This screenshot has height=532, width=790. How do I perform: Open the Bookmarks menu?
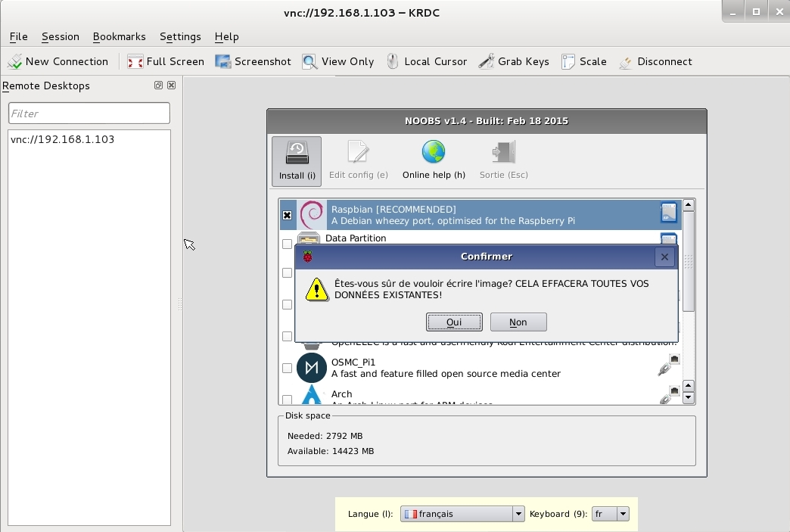[x=120, y=37]
